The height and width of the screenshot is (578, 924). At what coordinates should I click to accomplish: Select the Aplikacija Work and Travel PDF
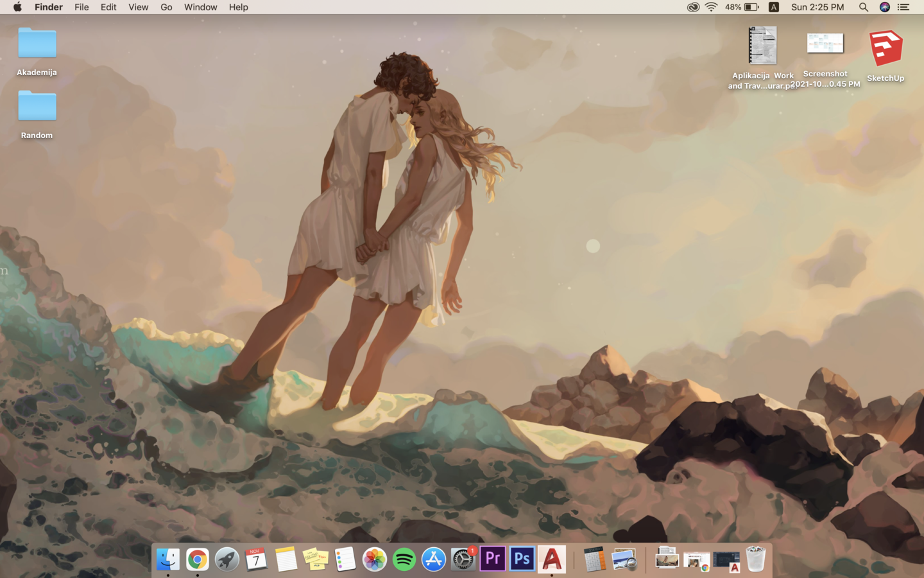point(763,58)
